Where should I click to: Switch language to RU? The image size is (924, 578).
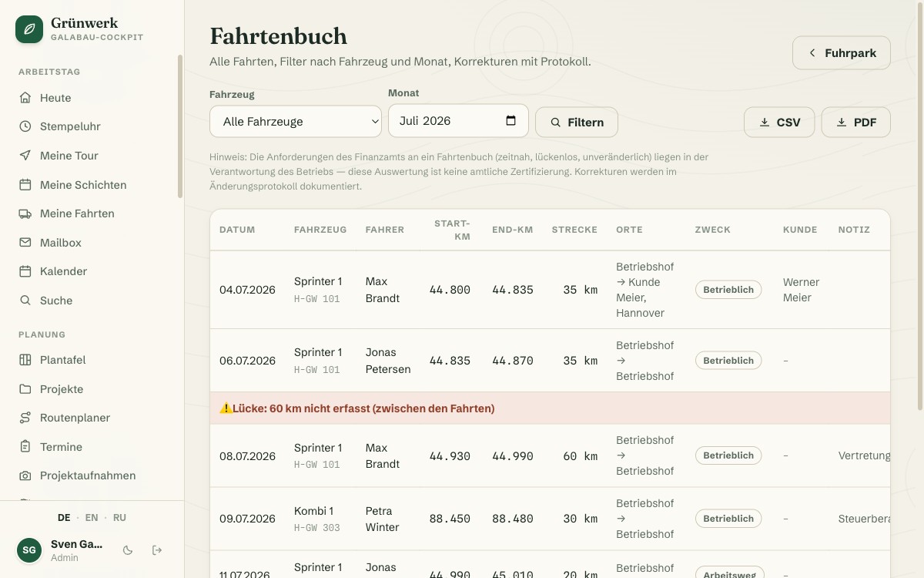[119, 518]
